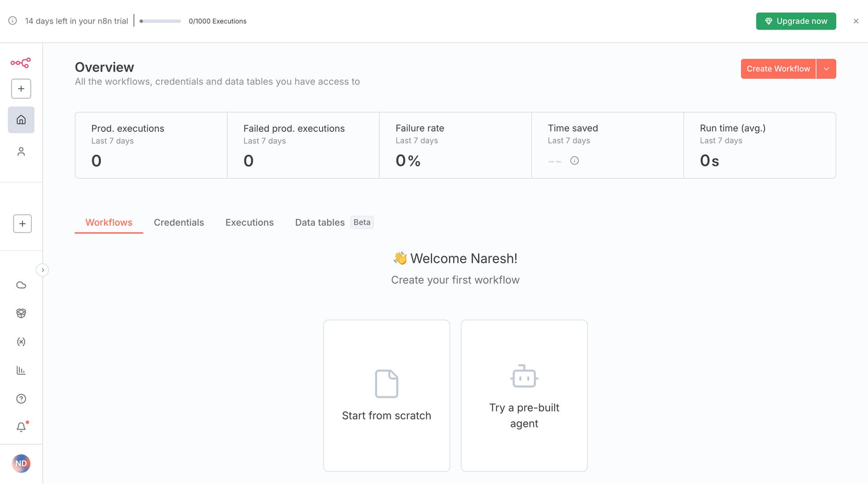Open the Personal user sidebar icon
Viewport: 868px width, 484px height.
[21, 152]
